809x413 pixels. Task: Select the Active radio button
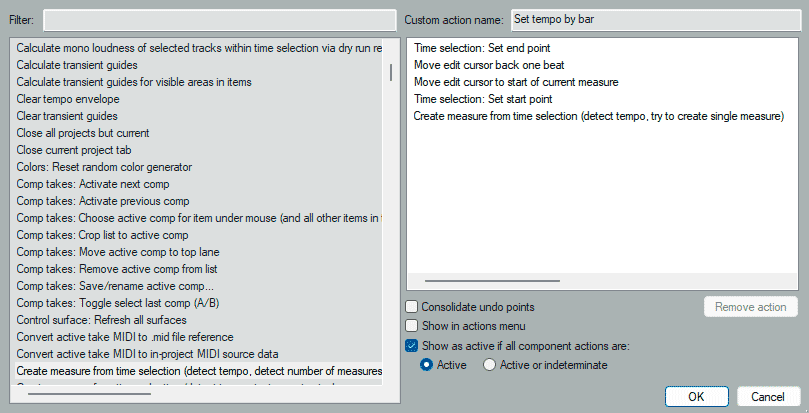[x=427, y=365]
